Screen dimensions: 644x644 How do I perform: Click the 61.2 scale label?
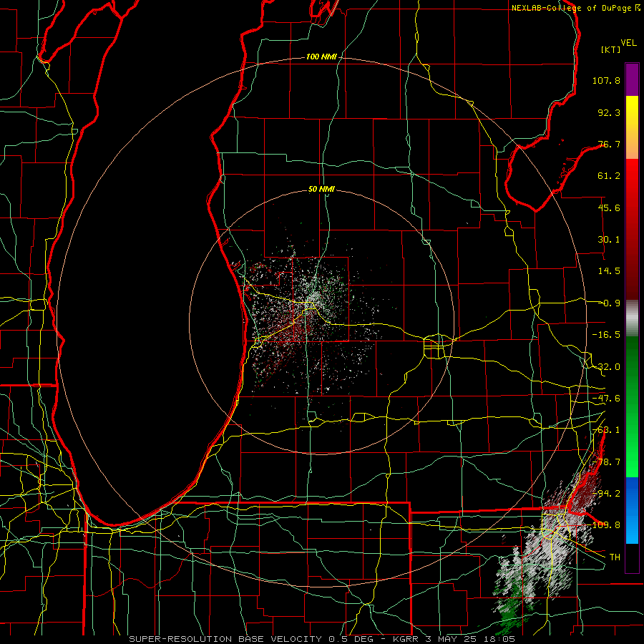[609, 176]
